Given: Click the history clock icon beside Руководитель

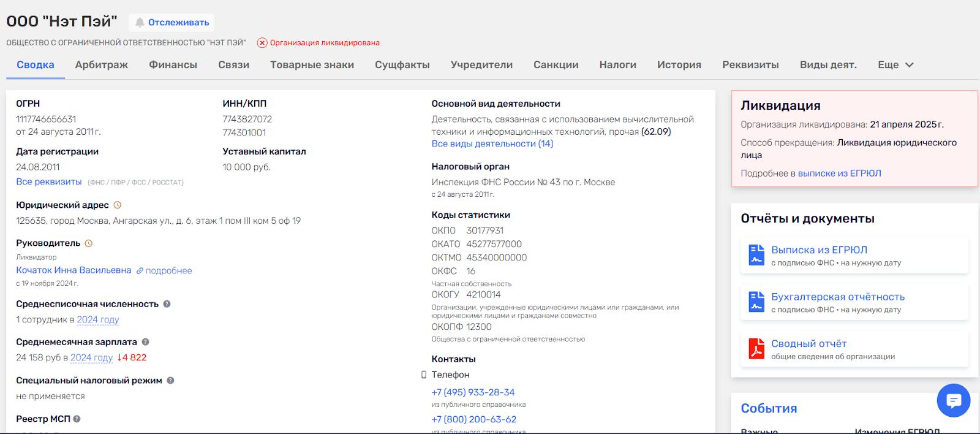Looking at the screenshot, I should tap(89, 243).
